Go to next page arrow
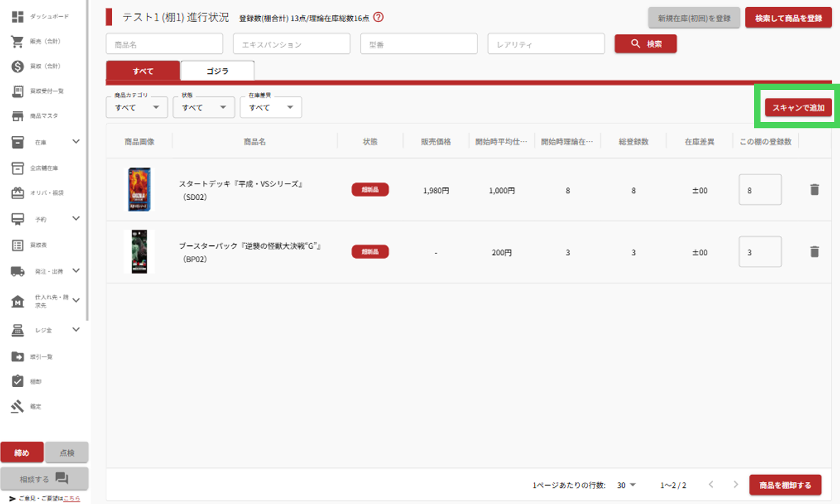This screenshot has height=504, width=840. coord(735,485)
